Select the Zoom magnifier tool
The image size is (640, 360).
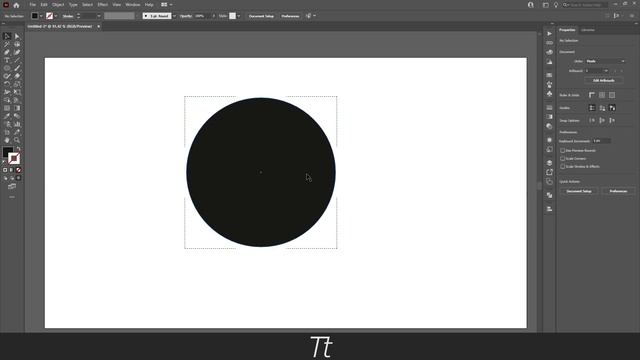[17, 140]
